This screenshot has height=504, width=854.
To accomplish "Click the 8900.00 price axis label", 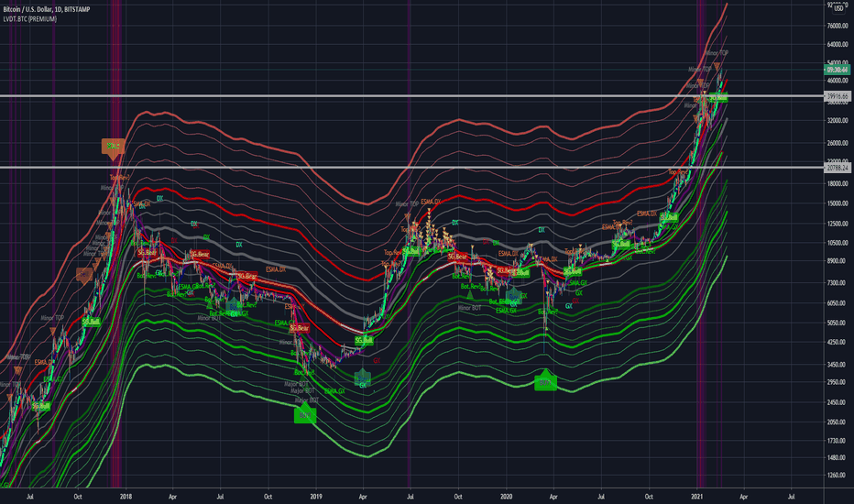I will (838, 261).
